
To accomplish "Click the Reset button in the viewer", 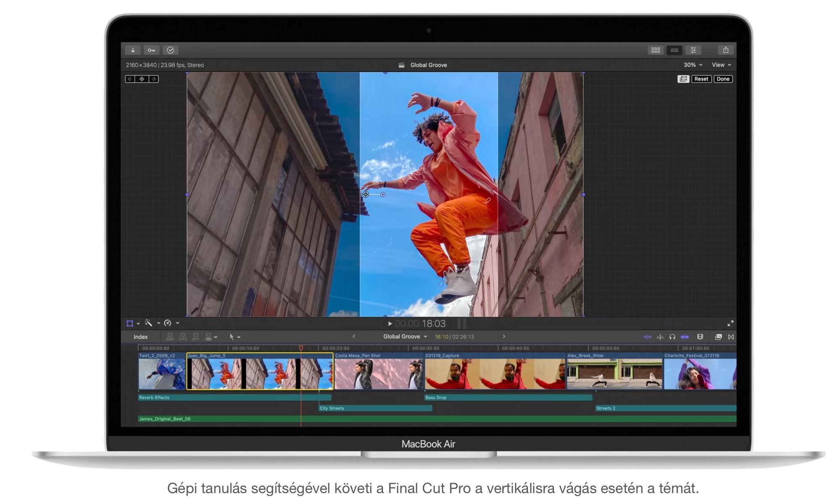I will (x=701, y=79).
